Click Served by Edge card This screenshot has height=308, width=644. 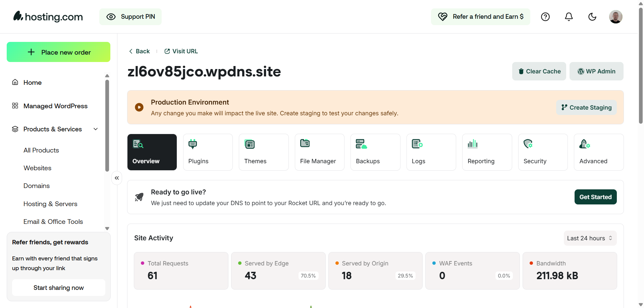coord(278,271)
